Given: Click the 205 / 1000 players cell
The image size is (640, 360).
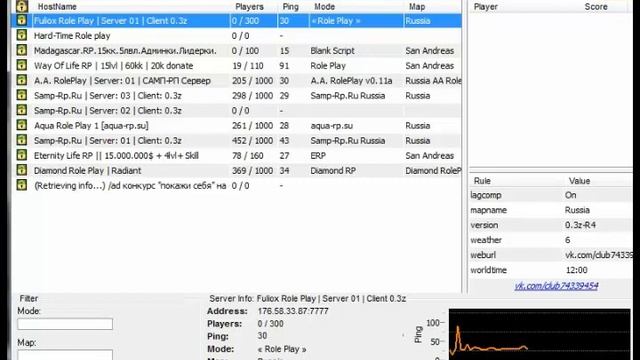Looking at the screenshot, I should (x=253, y=81).
